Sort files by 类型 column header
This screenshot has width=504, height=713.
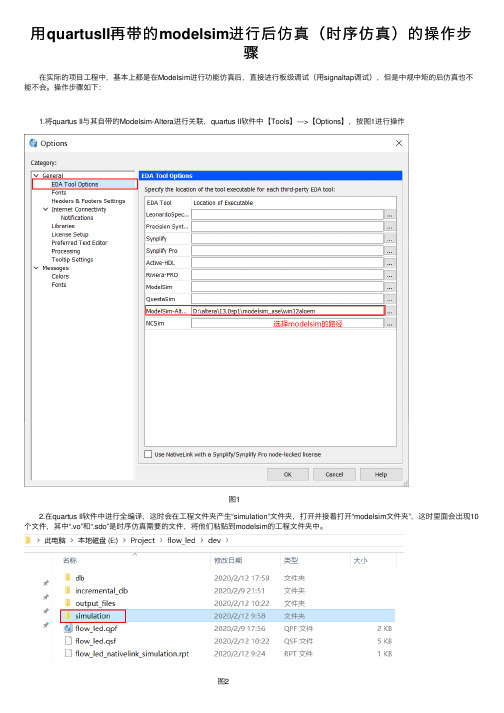(x=291, y=561)
